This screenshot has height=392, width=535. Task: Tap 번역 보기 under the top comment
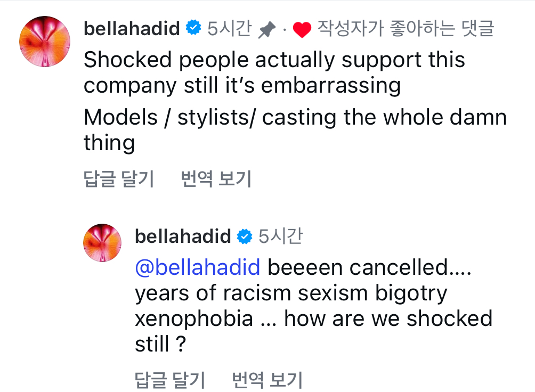216,179
